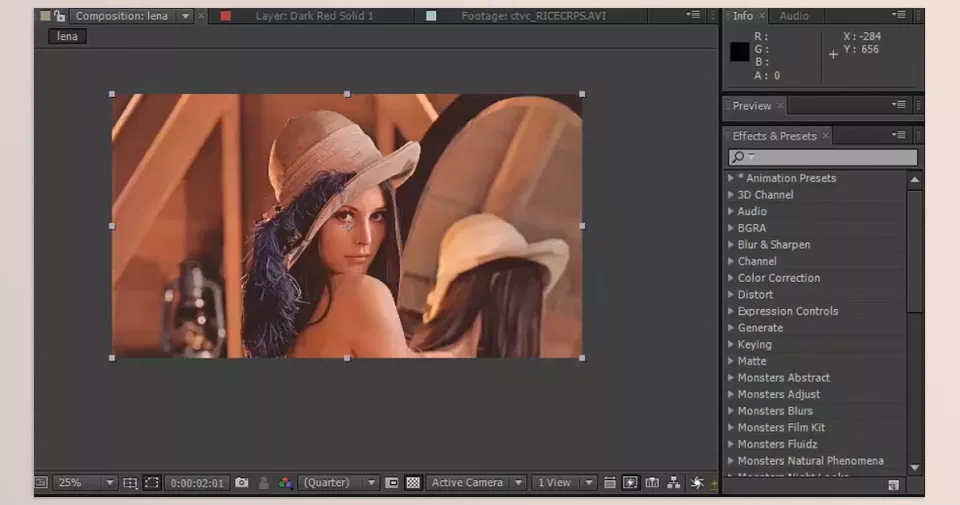Toggle mask and shape path visibility icon
Image resolution: width=960 pixels, height=505 pixels.
coord(152,483)
